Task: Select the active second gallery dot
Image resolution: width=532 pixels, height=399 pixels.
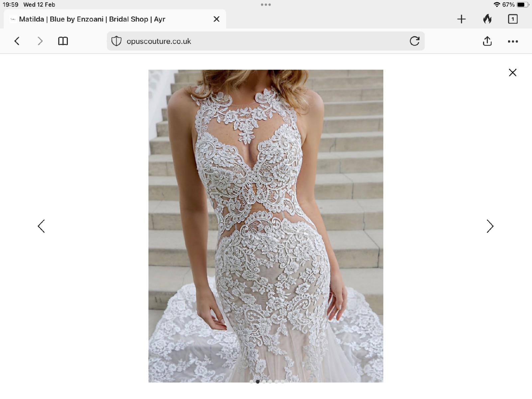Action: [258, 382]
